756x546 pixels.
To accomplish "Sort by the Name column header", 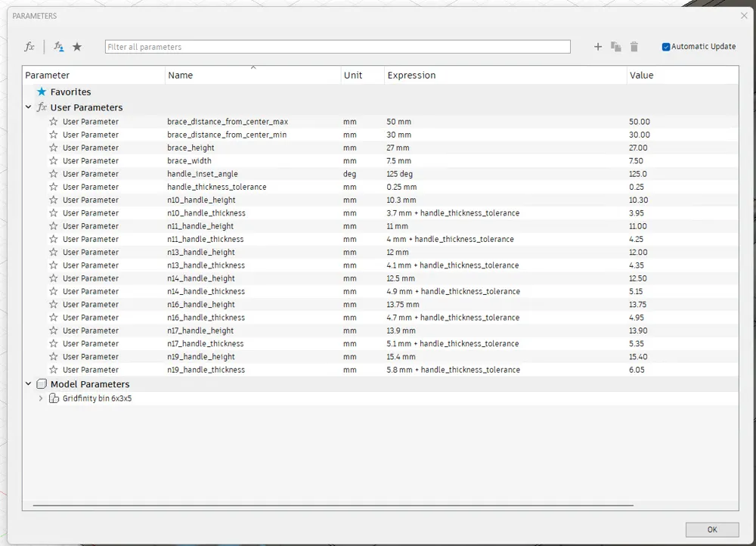I will (x=181, y=76).
